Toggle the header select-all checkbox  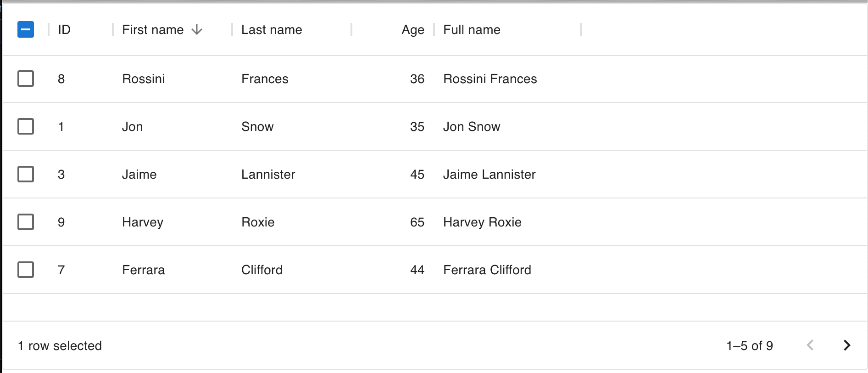tap(26, 30)
